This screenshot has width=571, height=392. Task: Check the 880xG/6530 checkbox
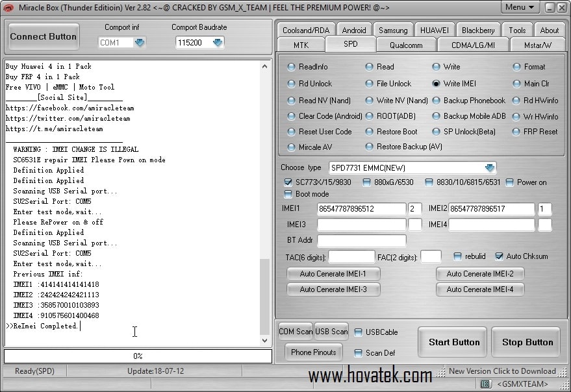click(x=367, y=182)
